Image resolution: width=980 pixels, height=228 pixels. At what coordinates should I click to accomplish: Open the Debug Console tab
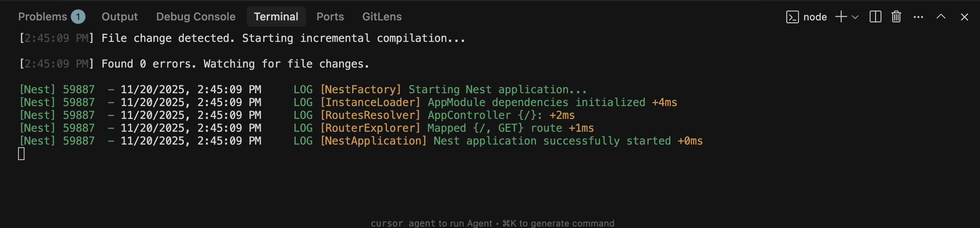point(195,17)
